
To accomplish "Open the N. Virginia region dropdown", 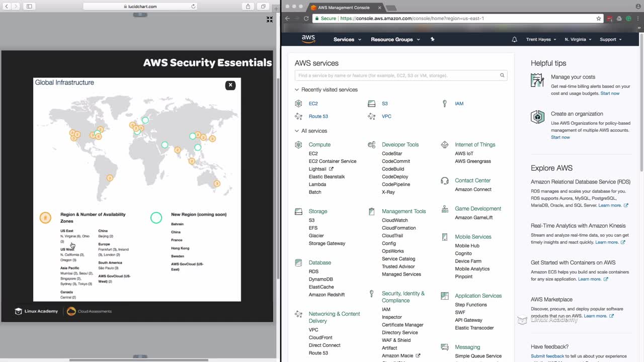I will point(578,39).
